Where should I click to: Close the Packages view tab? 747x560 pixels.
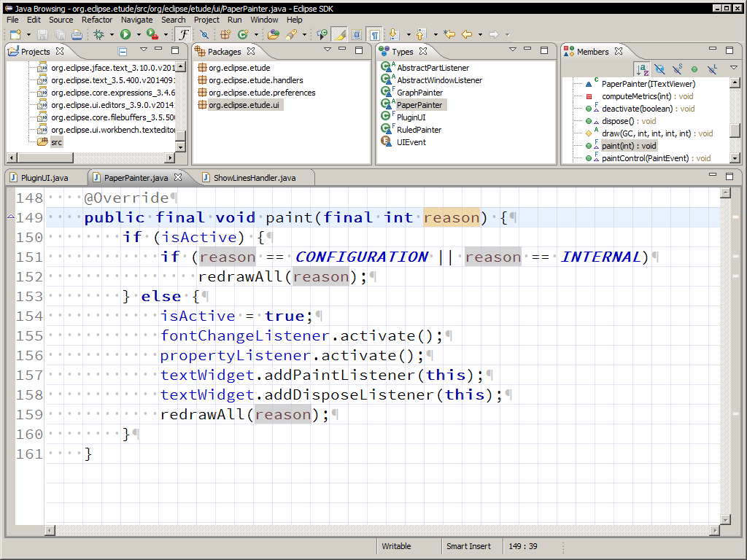(x=251, y=51)
